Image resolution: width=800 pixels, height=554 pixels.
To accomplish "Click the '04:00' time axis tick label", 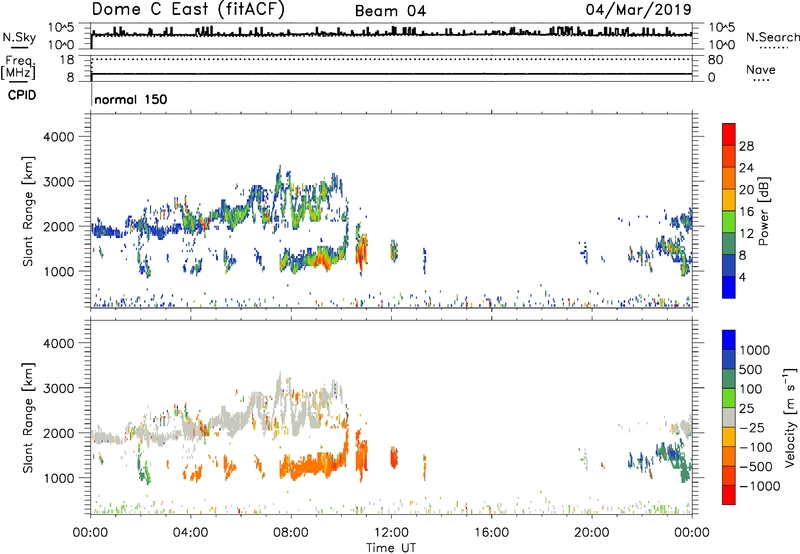I will click(190, 533).
